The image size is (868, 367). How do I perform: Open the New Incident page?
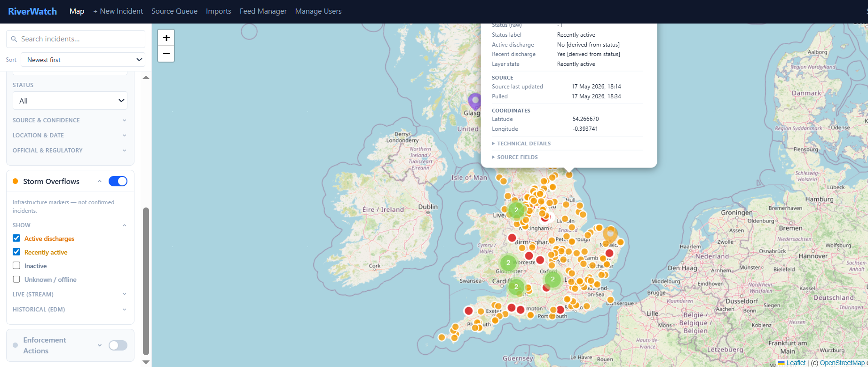tap(118, 11)
